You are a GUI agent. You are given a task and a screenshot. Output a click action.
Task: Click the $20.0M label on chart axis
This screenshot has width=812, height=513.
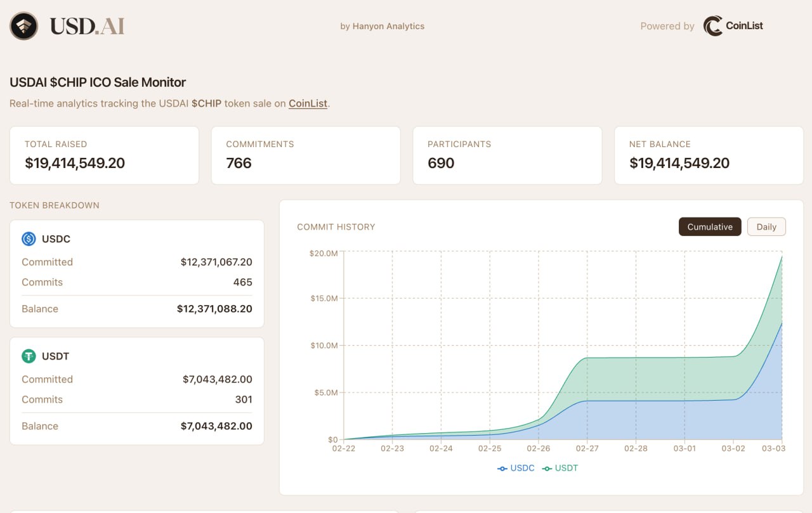click(324, 254)
